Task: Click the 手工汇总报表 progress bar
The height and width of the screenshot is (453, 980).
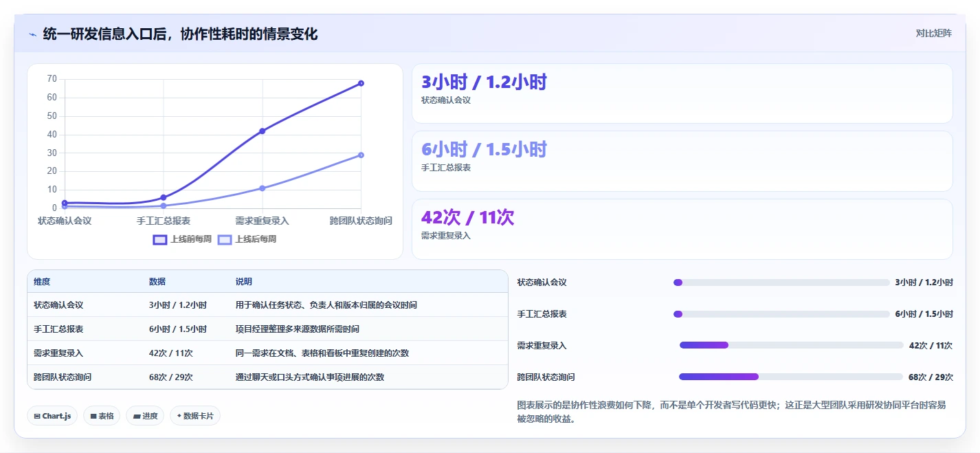Action: point(781,314)
